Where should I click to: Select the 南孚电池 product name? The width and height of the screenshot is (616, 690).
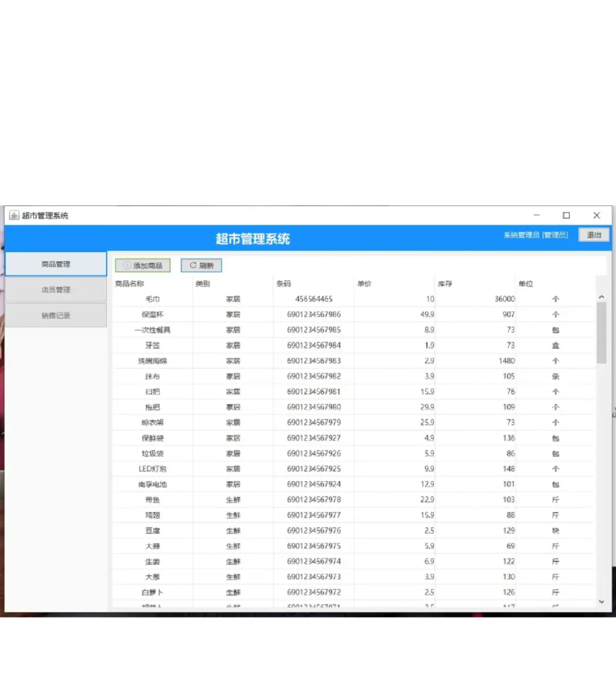(x=153, y=484)
